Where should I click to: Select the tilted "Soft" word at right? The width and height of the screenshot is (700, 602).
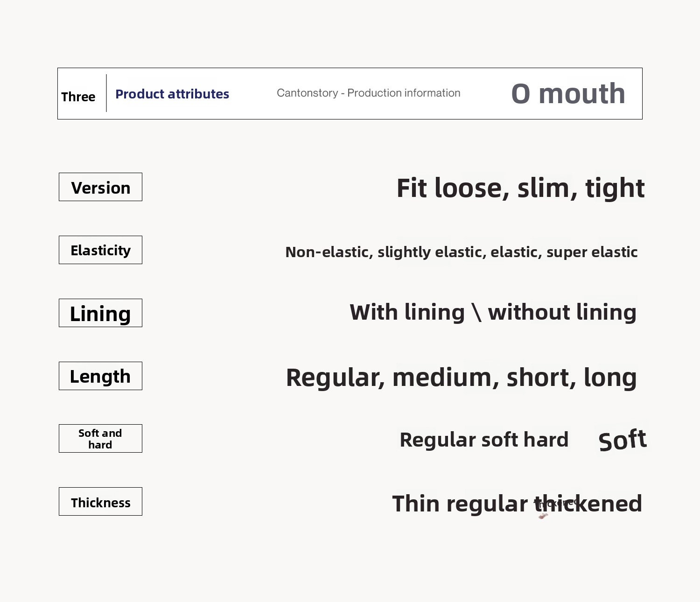[622, 440]
